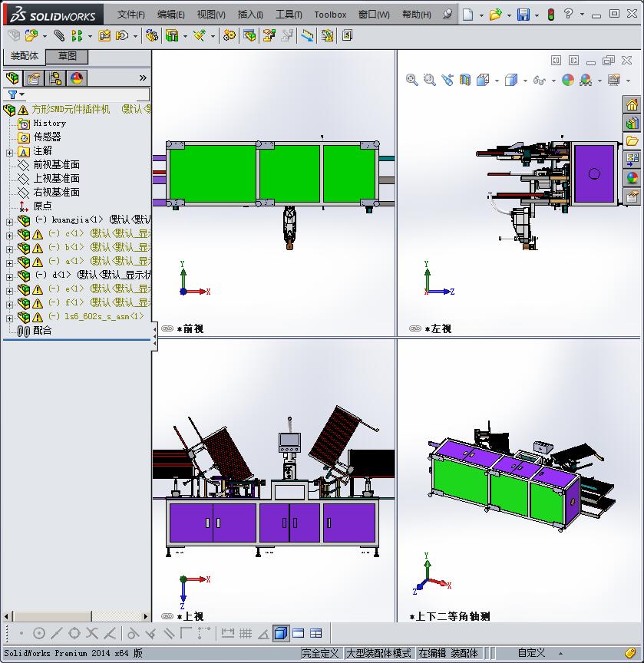The height and width of the screenshot is (663, 644).
Task: Click the Move Component toolbar icon
Action: tap(122, 35)
